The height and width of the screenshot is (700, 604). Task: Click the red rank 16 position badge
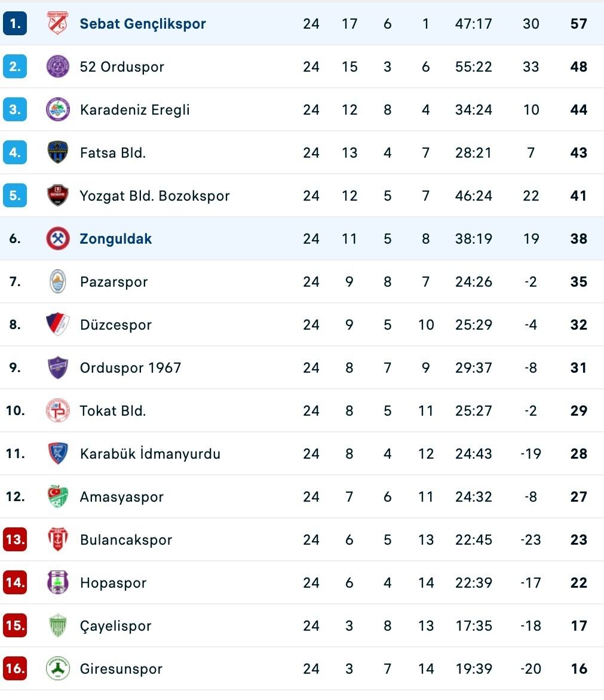(x=15, y=669)
